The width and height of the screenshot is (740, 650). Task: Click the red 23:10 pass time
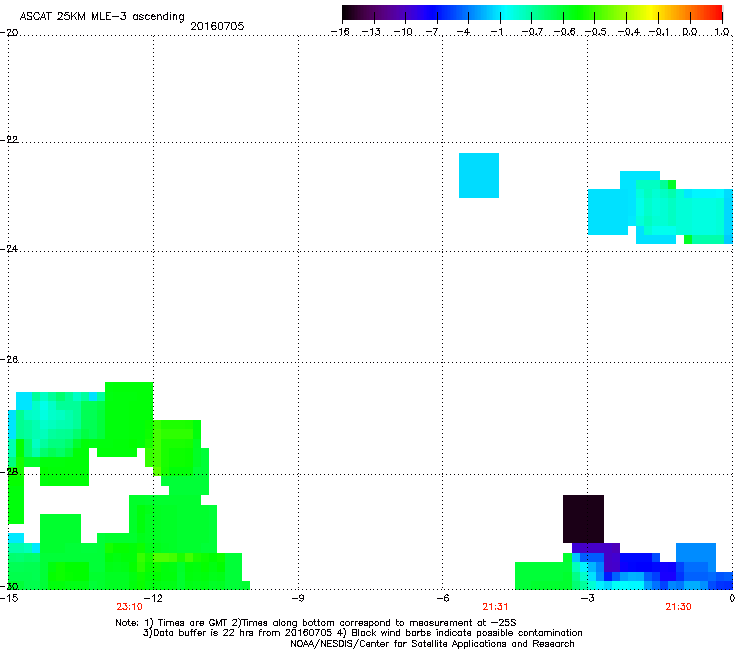click(x=129, y=607)
